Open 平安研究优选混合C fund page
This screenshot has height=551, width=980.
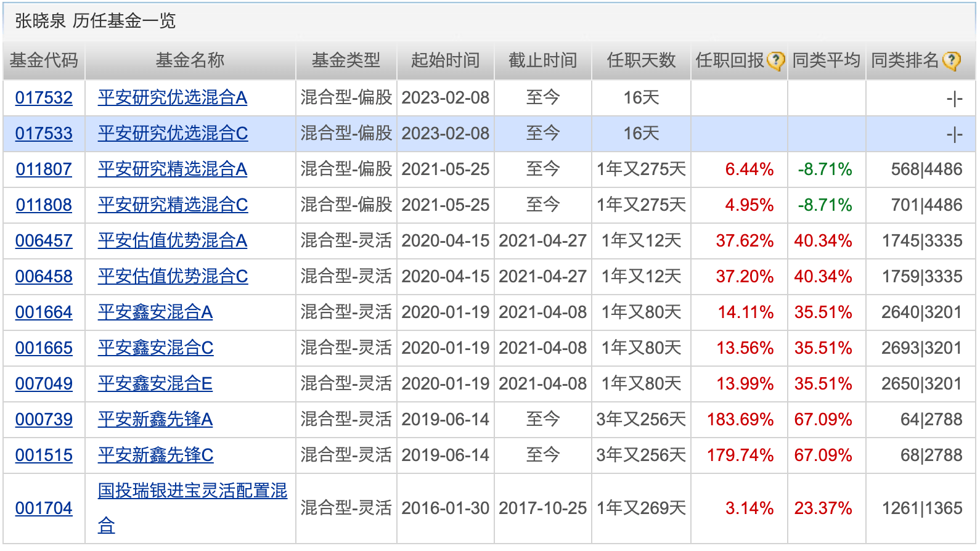coord(173,133)
